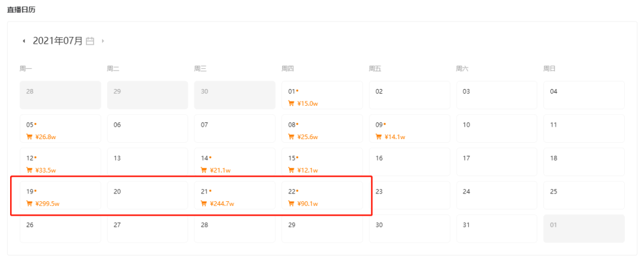Click cart icon on July 19 cell
644x261 pixels.
[29, 204]
